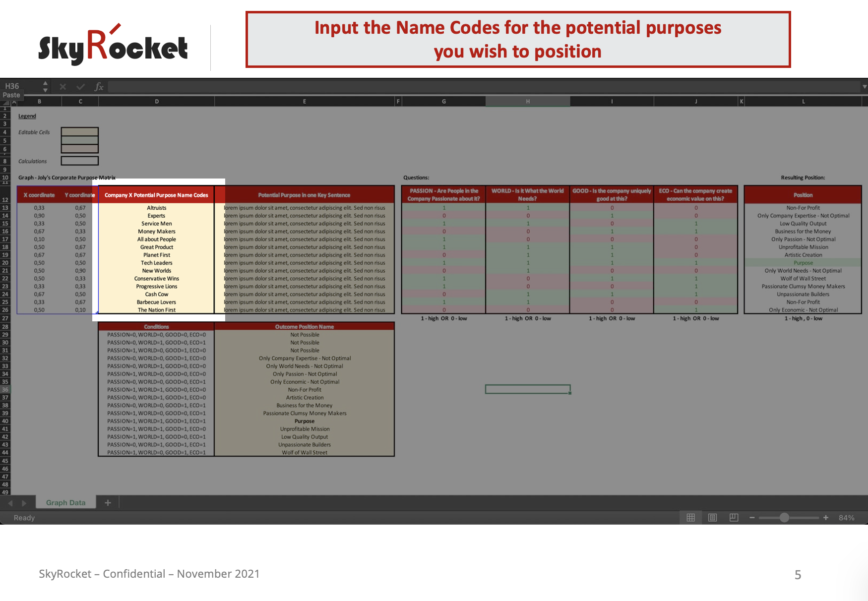Expand the formula bar dropdown arrow
The height and width of the screenshot is (601, 868).
tap(865, 87)
